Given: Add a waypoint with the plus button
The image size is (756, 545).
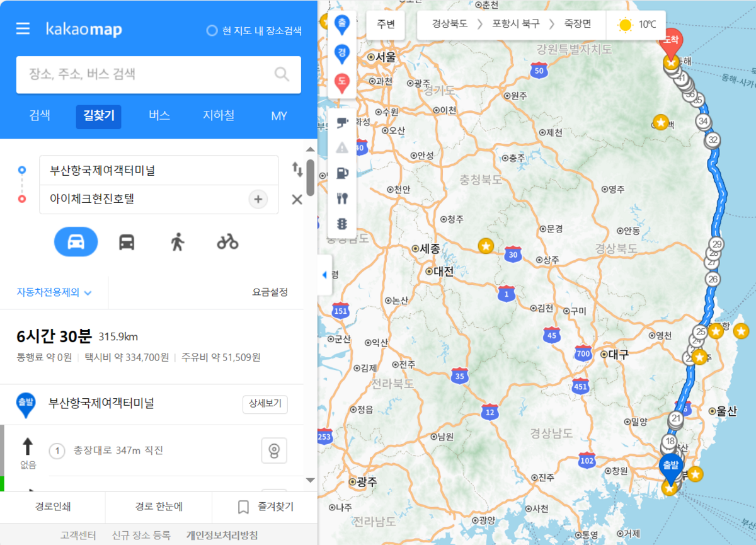Looking at the screenshot, I should 258,199.
